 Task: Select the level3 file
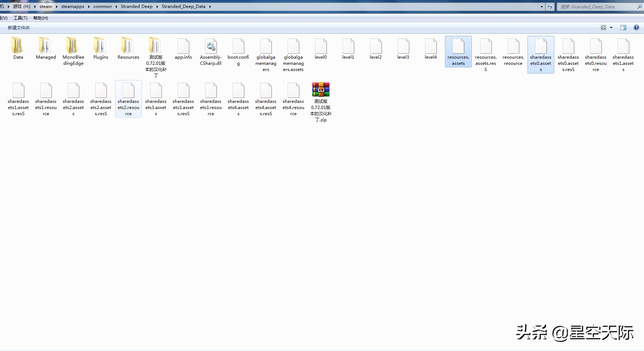coord(403,48)
